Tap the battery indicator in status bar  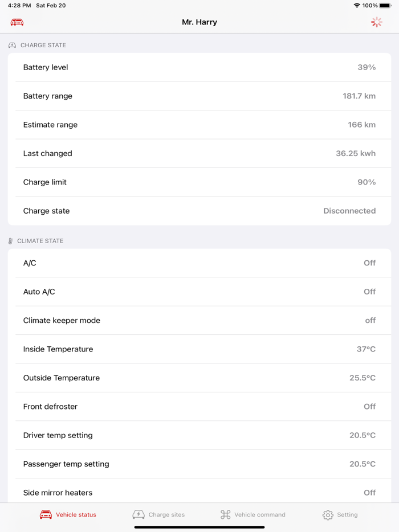tap(385, 6)
